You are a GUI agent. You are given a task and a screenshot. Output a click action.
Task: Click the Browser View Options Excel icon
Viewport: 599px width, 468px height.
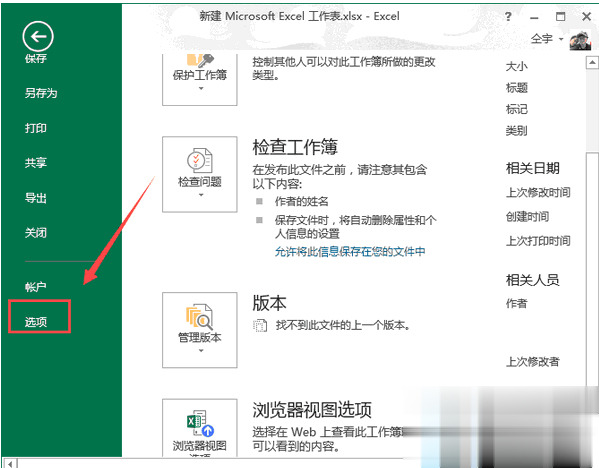(x=200, y=423)
